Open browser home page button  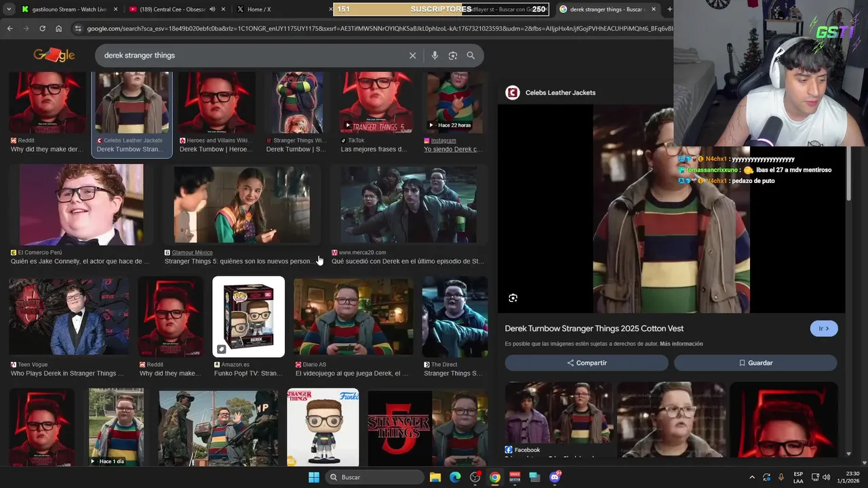click(59, 28)
